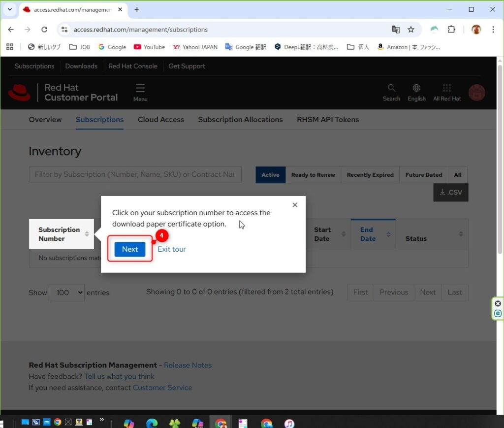Screen dimensions: 504x428
Task: Click the First pagination button
Action: coord(360,292)
